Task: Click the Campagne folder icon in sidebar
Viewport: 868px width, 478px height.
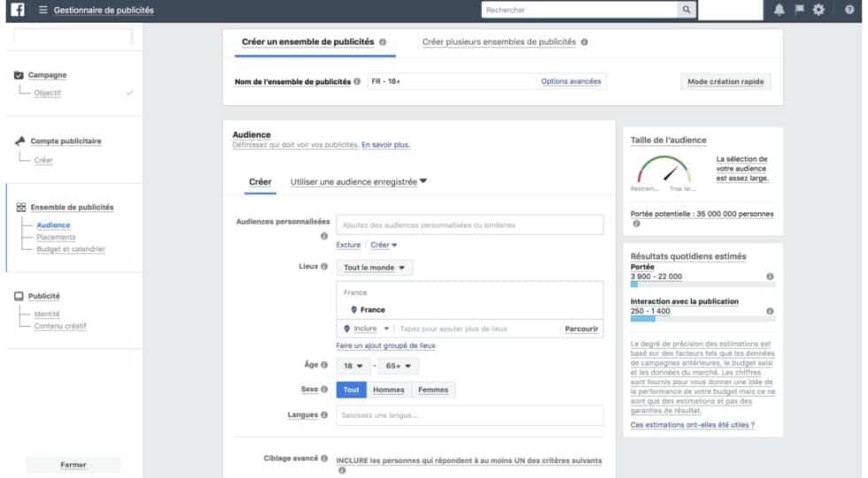Action: tap(19, 74)
